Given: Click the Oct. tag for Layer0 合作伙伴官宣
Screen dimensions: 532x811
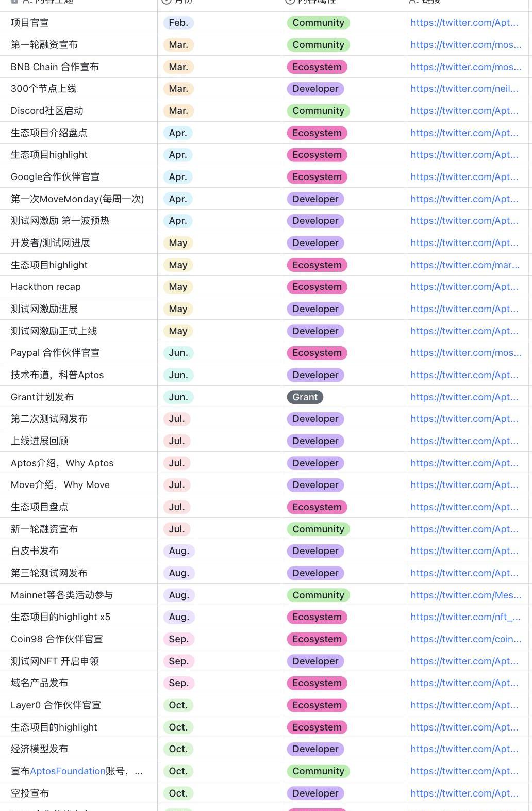Looking at the screenshot, I should click(178, 705).
